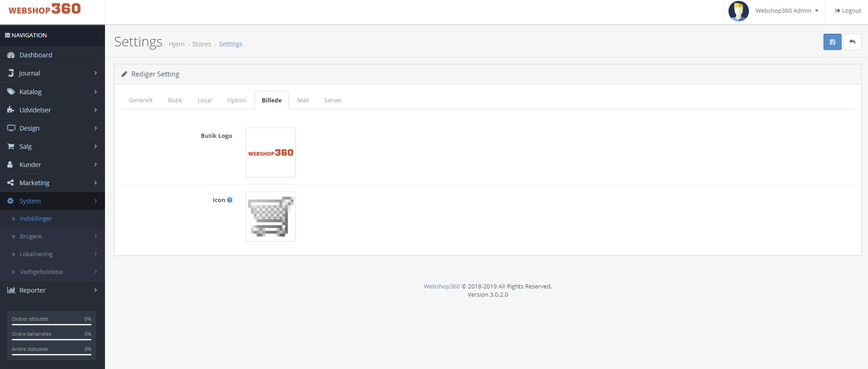The image size is (868, 369).
Task: Open the Webshop360 Admin user dropdown
Action: coord(787,11)
